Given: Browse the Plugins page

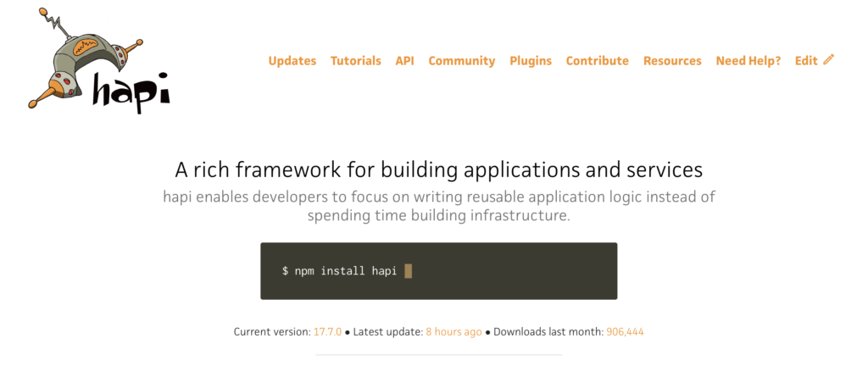Looking at the screenshot, I should [x=531, y=61].
